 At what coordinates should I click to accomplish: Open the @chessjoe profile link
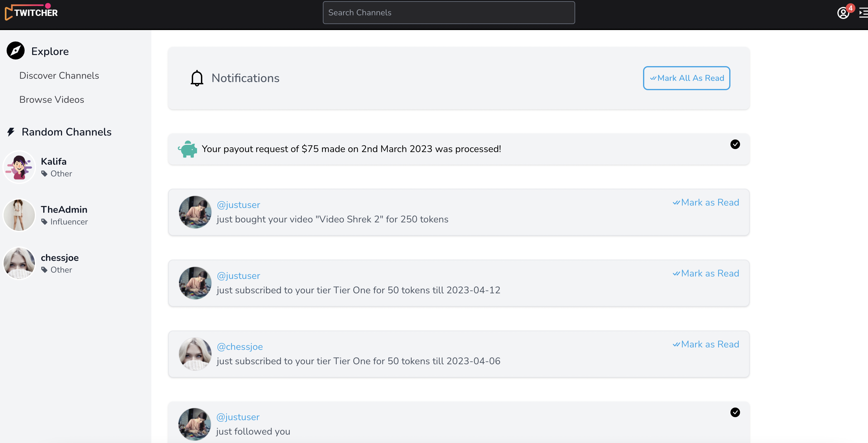click(240, 347)
